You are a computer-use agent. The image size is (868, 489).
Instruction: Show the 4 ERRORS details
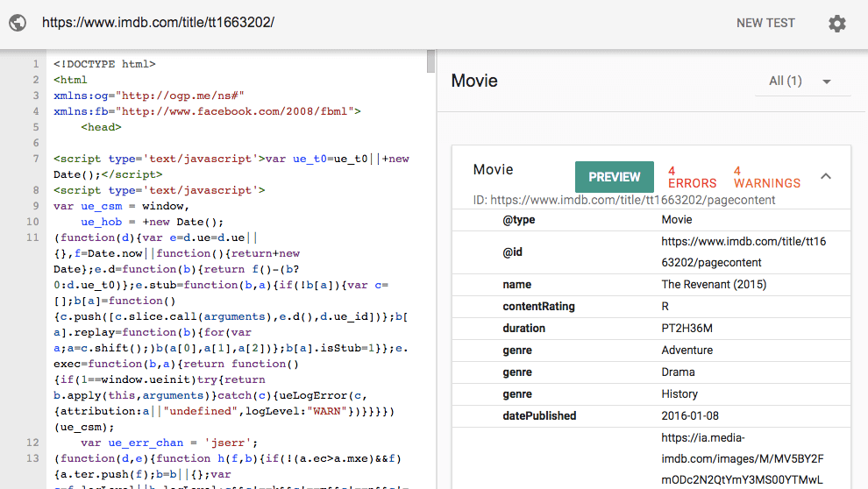point(692,177)
